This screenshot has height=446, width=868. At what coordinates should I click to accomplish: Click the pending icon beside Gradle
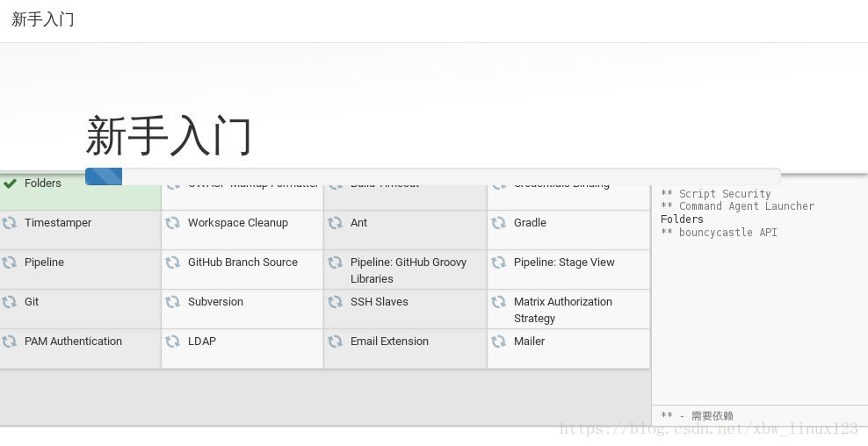pyautogui.click(x=498, y=223)
